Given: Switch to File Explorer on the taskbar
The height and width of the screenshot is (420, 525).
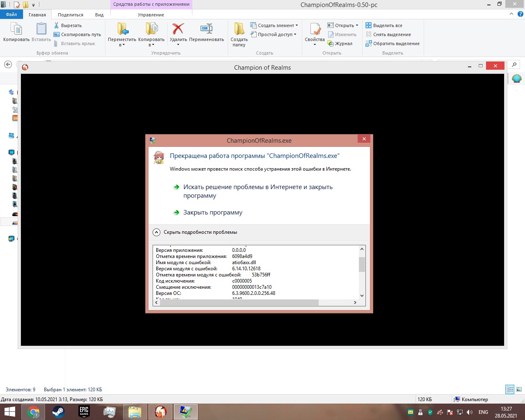Looking at the screenshot, I should [135, 411].
